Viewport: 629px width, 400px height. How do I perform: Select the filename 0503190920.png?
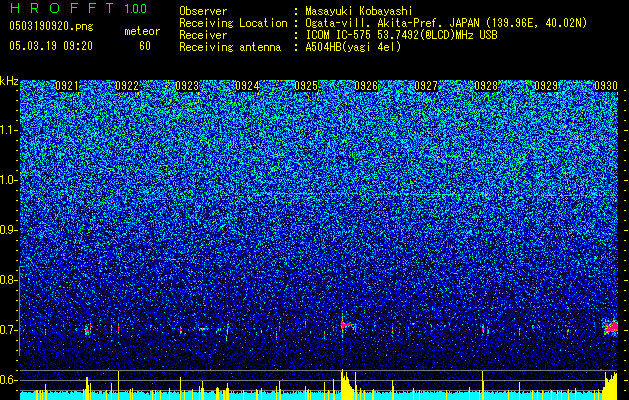click(51, 26)
